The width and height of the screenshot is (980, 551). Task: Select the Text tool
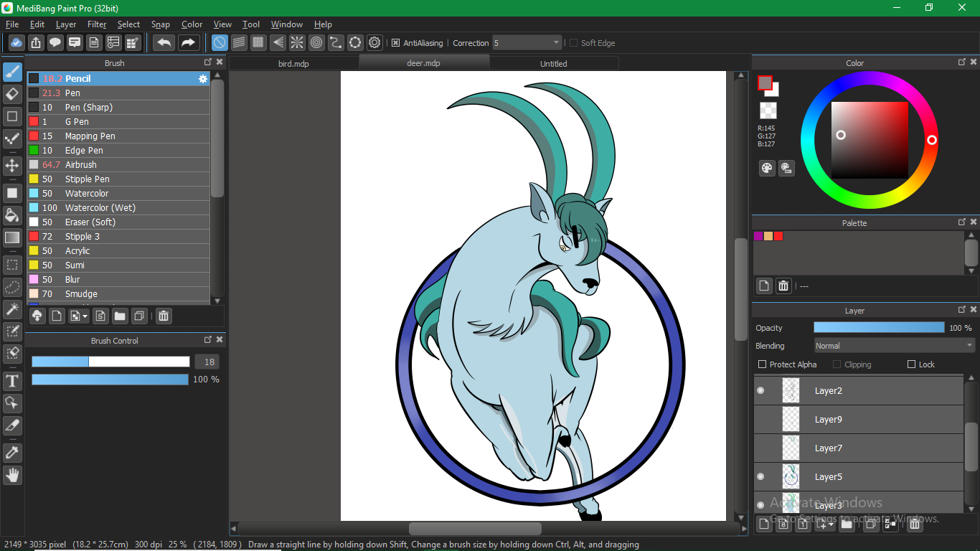(x=12, y=380)
